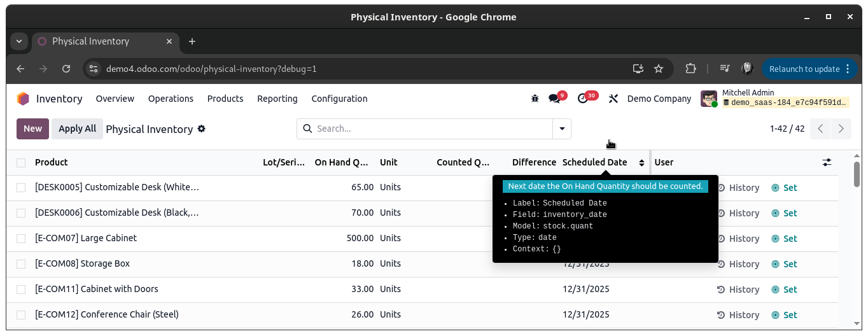This screenshot has height=336, width=868.
Task: Click the browser back arrow
Action: pos(20,69)
